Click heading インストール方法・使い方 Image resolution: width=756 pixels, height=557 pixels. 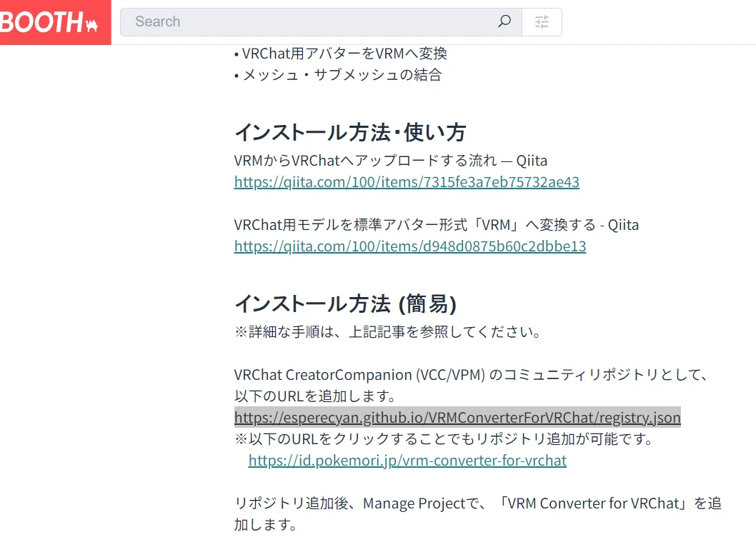tap(351, 133)
